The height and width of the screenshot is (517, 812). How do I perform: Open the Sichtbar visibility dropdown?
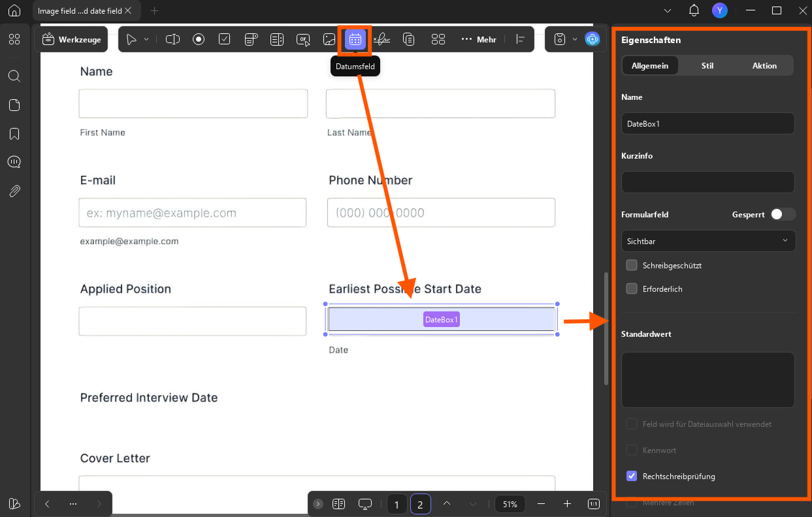coord(708,241)
